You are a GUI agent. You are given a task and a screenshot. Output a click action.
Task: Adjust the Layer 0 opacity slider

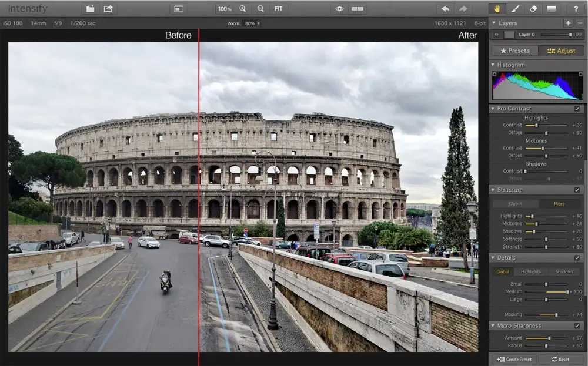[x=556, y=35]
